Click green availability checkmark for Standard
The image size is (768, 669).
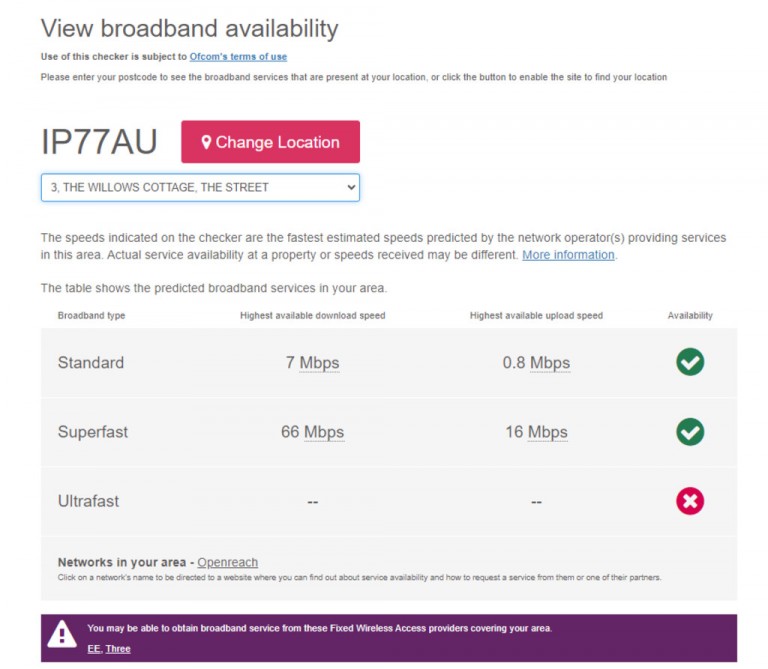(690, 362)
